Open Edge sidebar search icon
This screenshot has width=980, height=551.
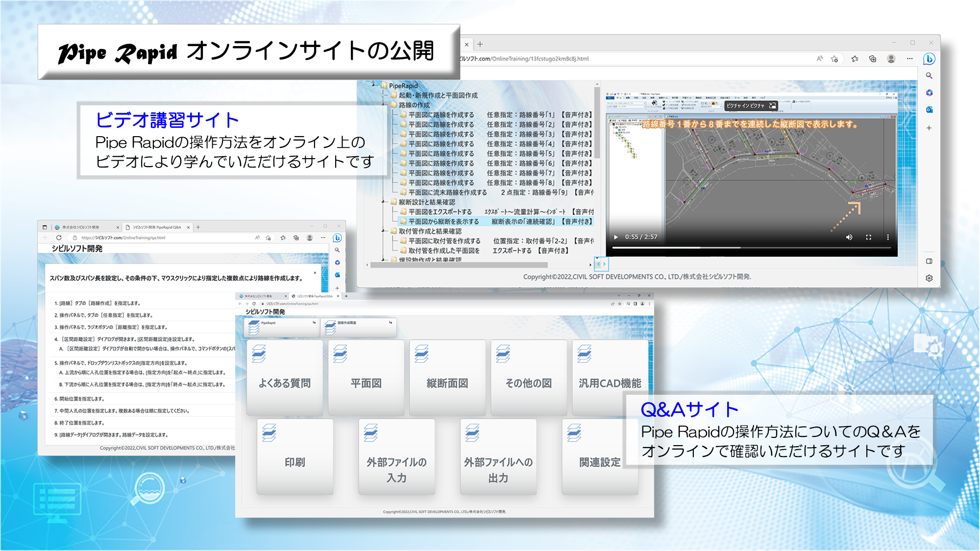coord(929,76)
